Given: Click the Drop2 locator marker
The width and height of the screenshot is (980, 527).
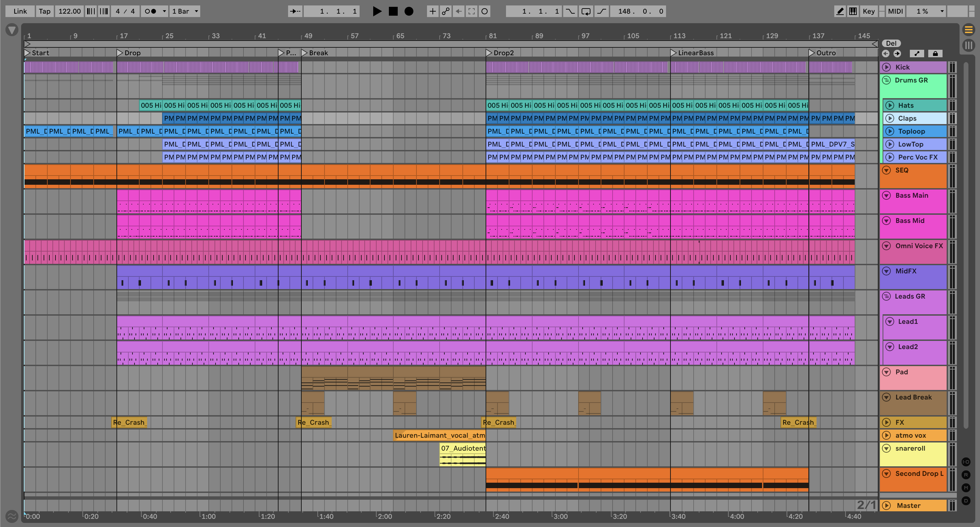Looking at the screenshot, I should tap(489, 53).
